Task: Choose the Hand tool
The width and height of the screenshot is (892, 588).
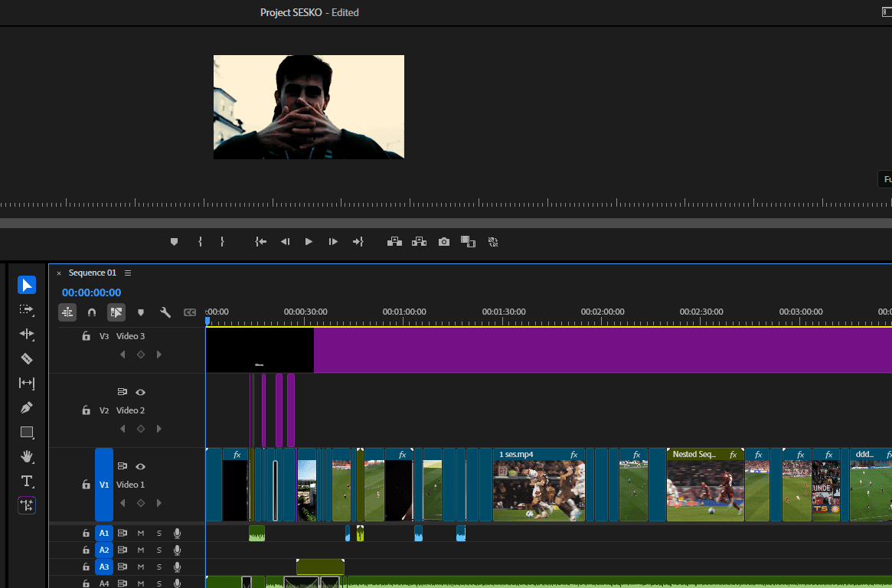Action: click(27, 456)
